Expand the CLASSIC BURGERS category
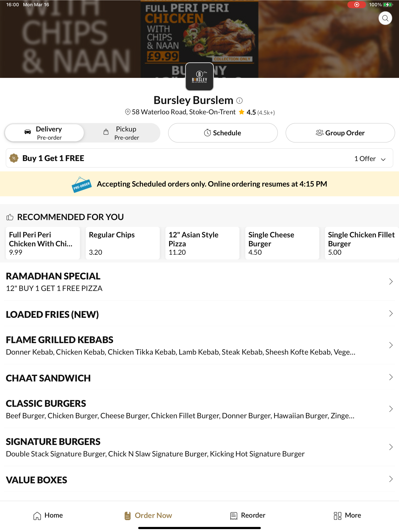Image resolution: width=399 pixels, height=532 pixels. (x=199, y=409)
